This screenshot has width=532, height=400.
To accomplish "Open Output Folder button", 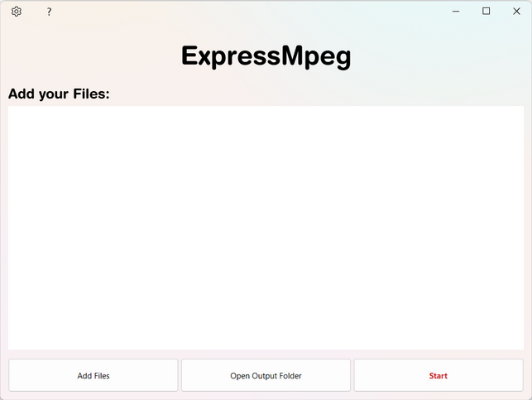I will 266,375.
